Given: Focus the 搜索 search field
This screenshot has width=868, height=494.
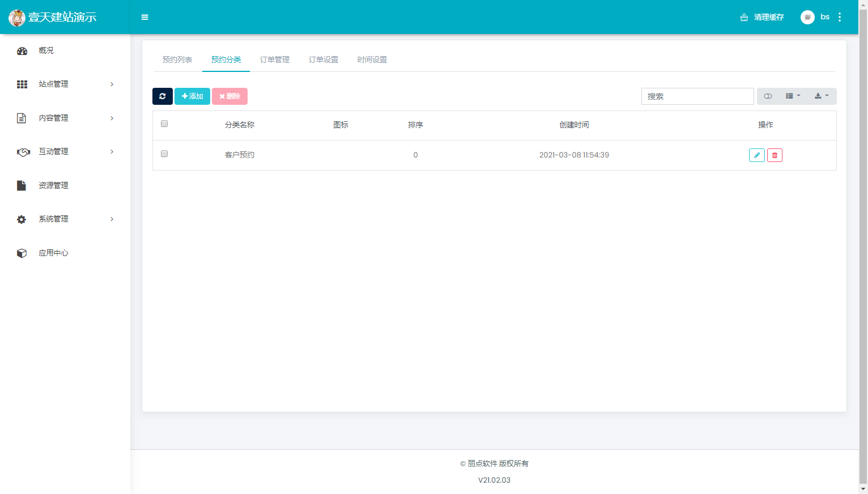Looking at the screenshot, I should (697, 96).
